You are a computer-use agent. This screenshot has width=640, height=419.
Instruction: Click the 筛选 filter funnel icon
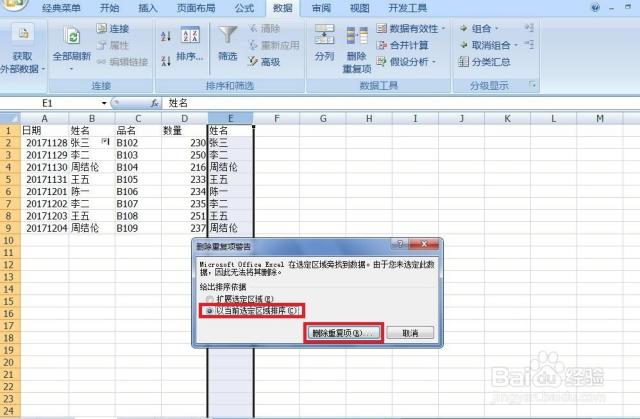pos(228,36)
